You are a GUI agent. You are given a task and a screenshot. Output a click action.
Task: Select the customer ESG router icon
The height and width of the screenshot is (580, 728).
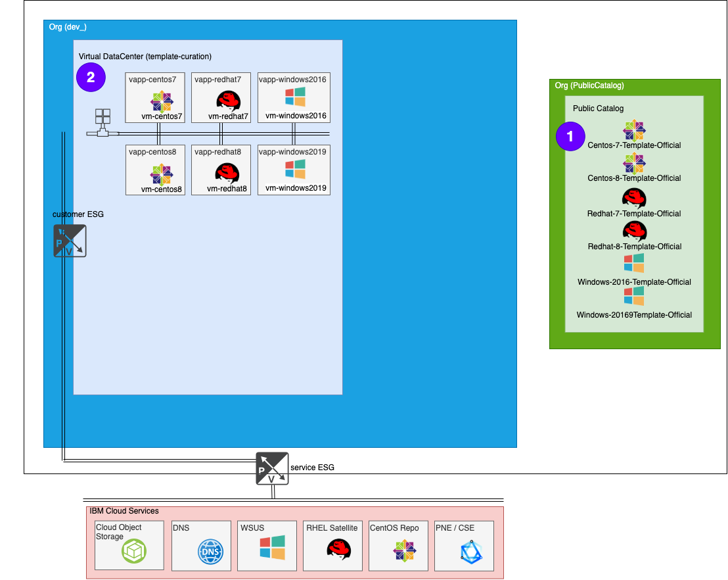tap(70, 241)
